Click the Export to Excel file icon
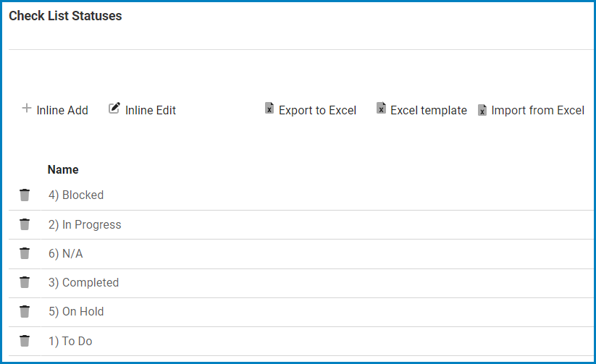The image size is (596, 364). tap(269, 109)
